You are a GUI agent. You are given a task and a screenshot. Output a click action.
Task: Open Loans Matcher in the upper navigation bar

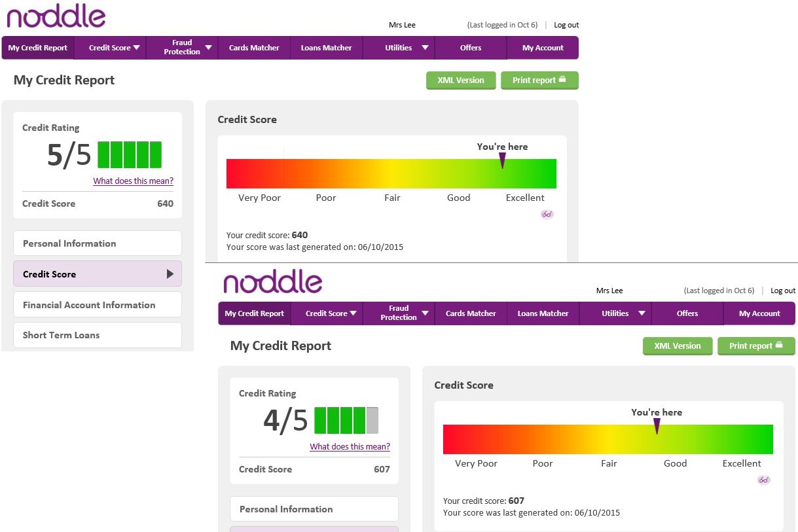pos(326,48)
